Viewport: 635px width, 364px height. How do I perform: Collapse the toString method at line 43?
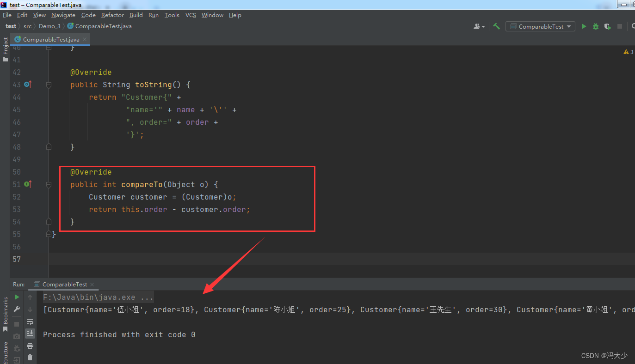(49, 85)
